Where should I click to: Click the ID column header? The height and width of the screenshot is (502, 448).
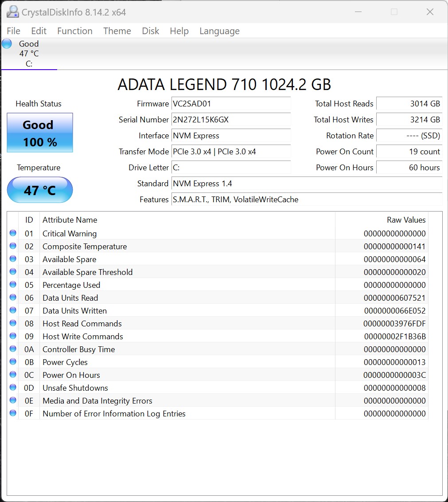click(x=29, y=220)
